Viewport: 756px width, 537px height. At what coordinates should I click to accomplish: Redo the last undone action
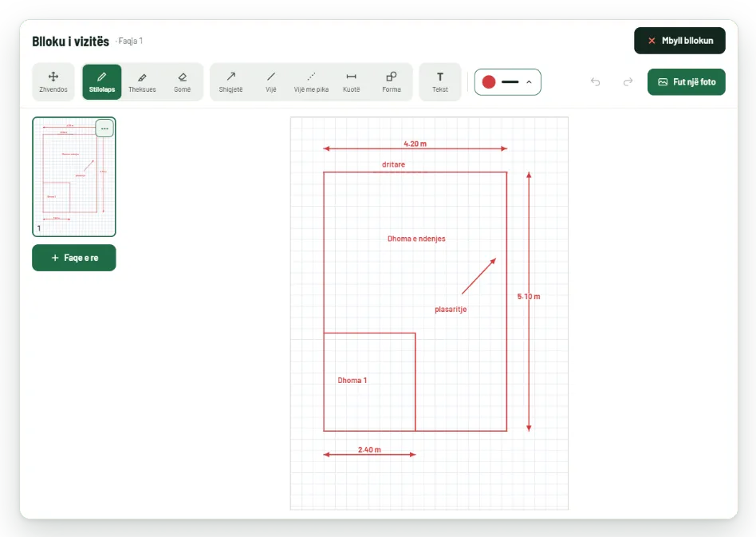coord(628,82)
